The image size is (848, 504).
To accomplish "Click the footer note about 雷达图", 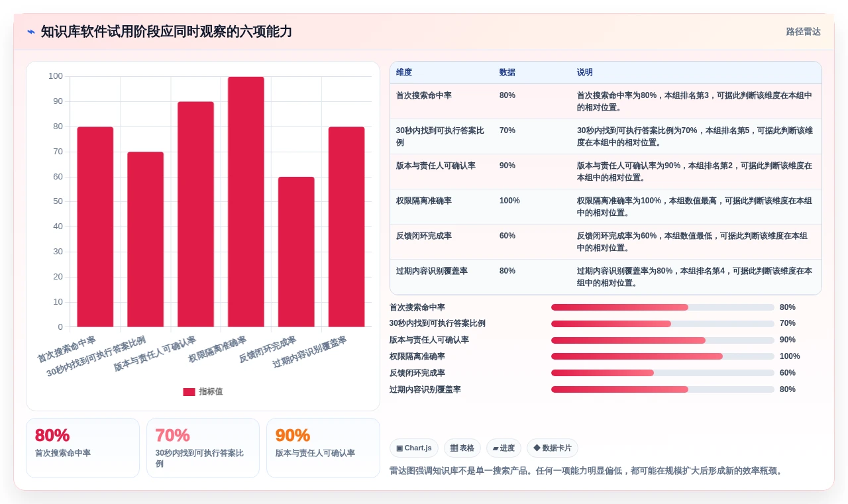I will pos(587,471).
